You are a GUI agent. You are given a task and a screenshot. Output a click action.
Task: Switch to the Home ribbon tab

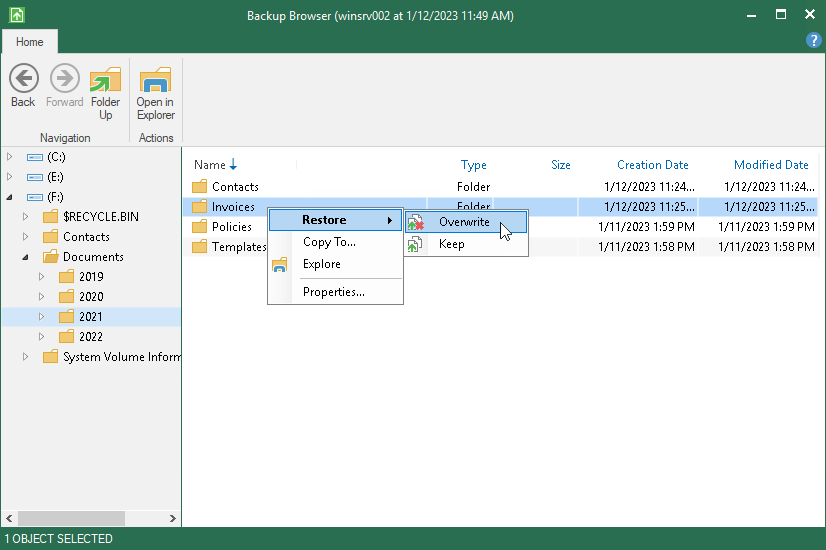tap(30, 42)
